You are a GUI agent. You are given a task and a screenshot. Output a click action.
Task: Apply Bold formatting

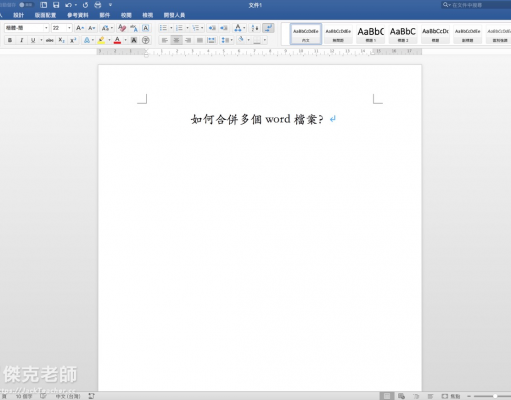(x=10, y=40)
